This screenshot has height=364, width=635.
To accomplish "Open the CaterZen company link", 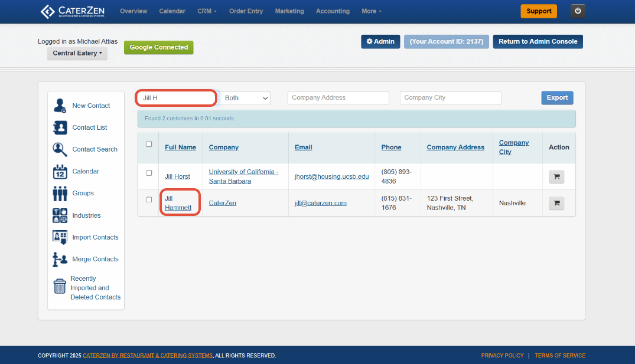I will (x=222, y=203).
